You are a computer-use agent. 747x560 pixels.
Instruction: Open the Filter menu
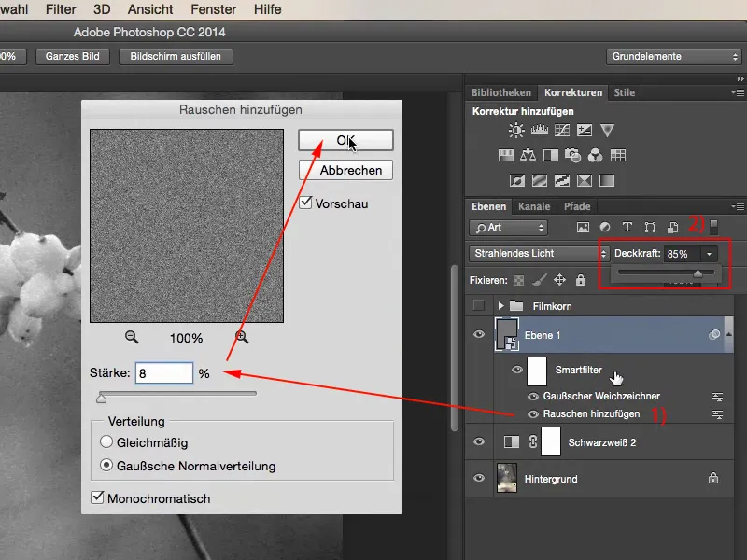[61, 9]
